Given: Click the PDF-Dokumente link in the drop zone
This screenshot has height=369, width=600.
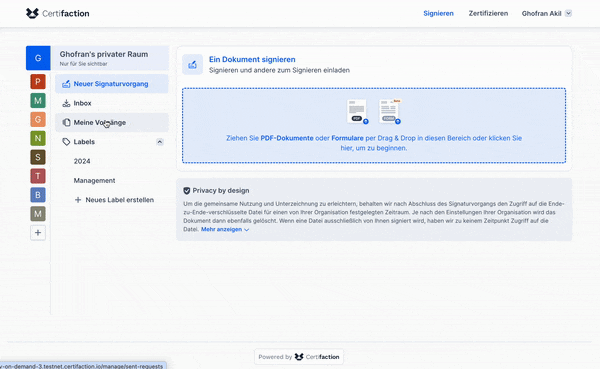Looking at the screenshot, I should click(287, 138).
